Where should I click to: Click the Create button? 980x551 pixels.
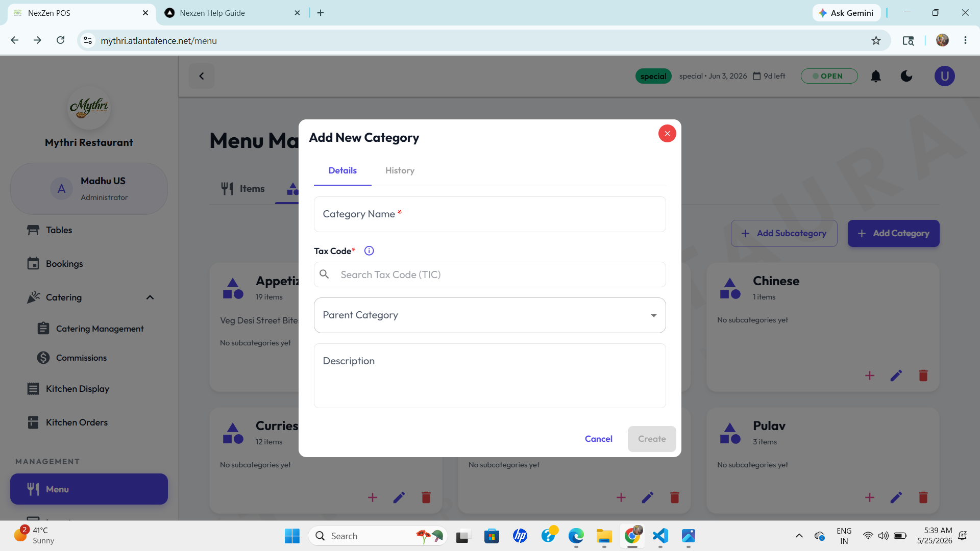click(x=652, y=439)
